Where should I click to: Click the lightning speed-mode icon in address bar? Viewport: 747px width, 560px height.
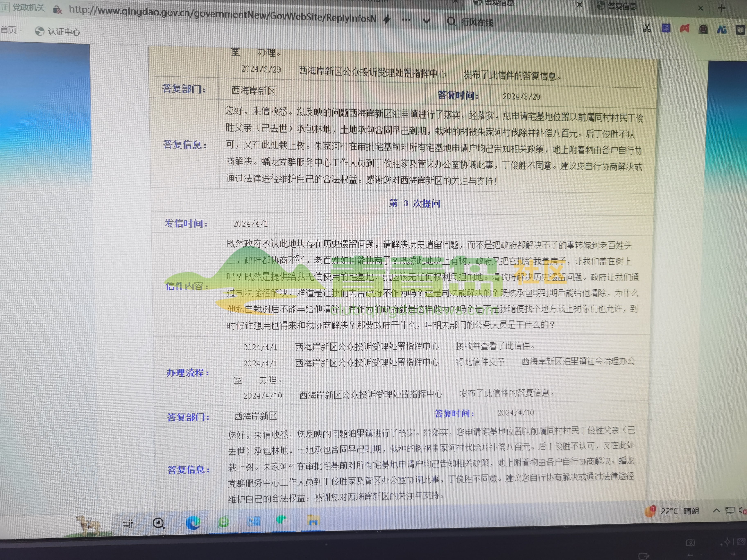[x=387, y=20]
